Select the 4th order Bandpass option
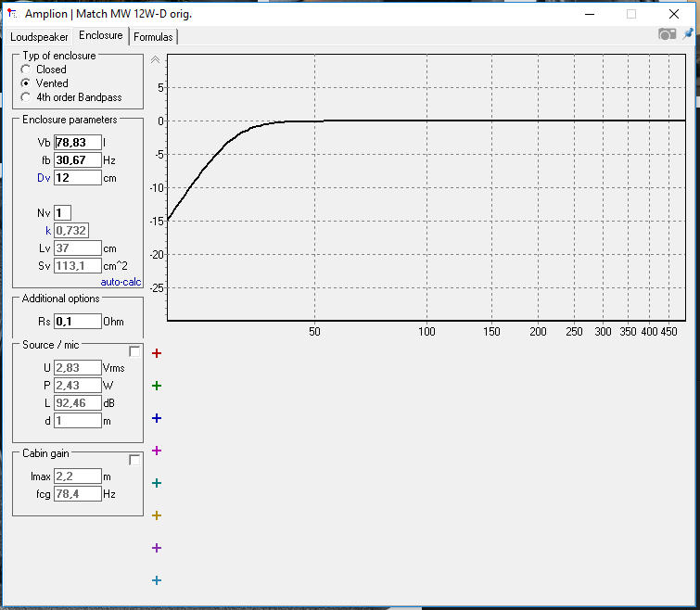700x610 pixels. point(25,97)
